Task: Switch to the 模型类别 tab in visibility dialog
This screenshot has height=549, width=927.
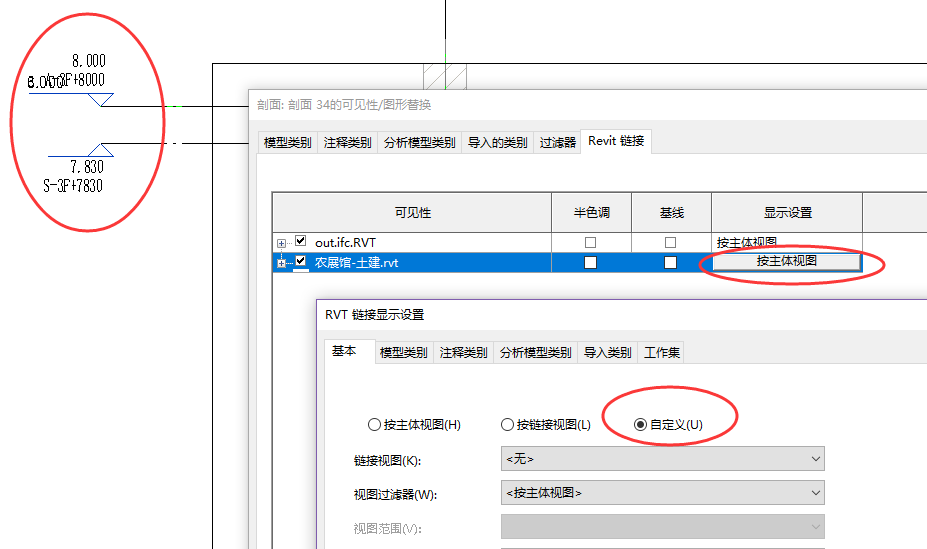Action: 287,142
